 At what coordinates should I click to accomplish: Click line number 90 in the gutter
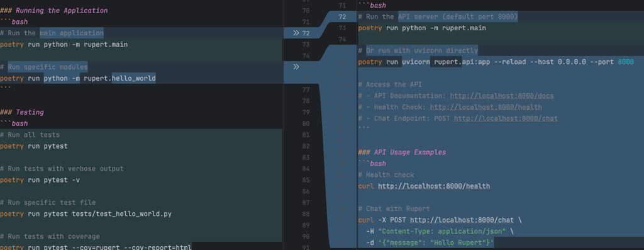(x=306, y=236)
